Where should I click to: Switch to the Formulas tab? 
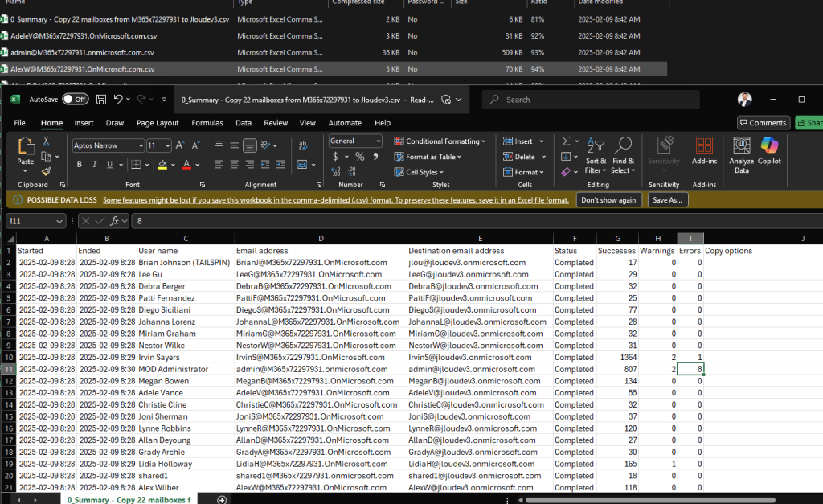point(207,123)
